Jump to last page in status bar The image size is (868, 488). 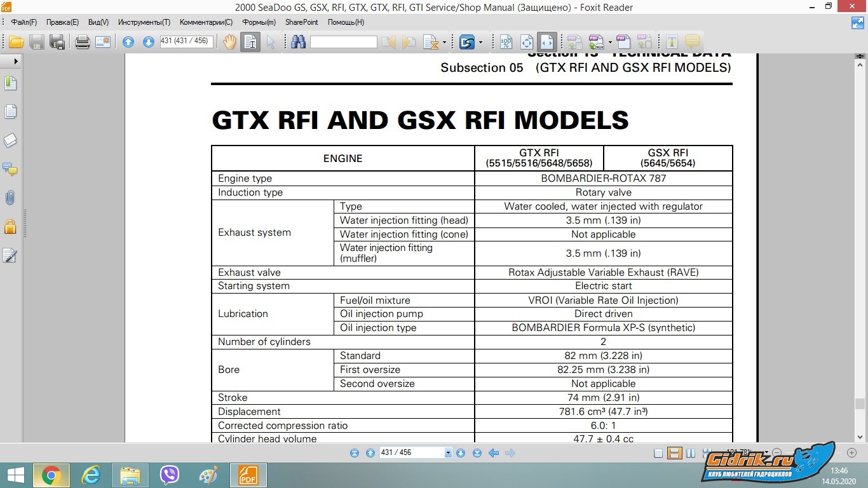tap(477, 453)
